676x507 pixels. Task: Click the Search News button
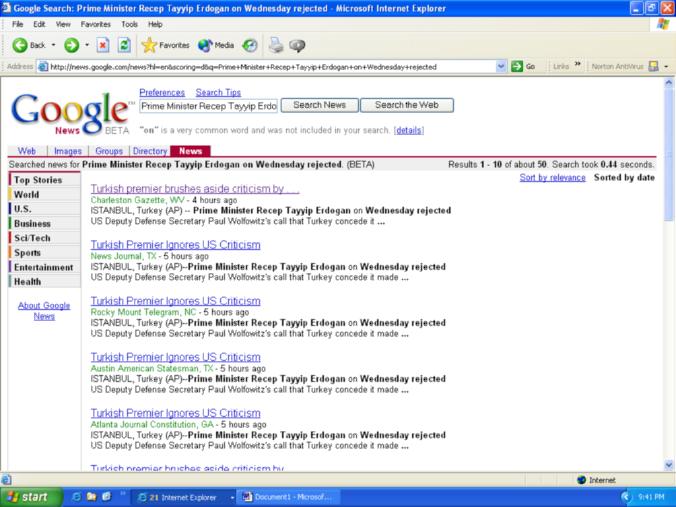(x=318, y=105)
